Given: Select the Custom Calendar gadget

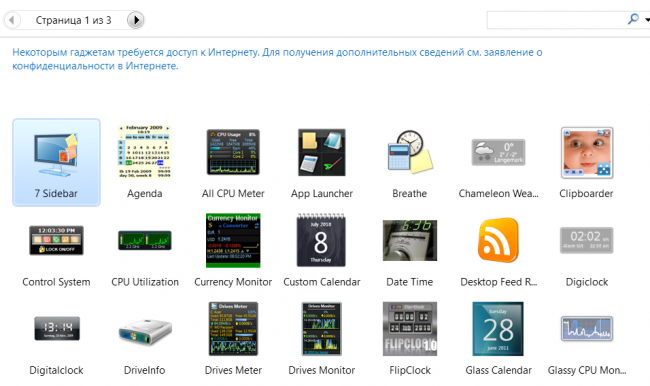Looking at the screenshot, I should [x=322, y=250].
